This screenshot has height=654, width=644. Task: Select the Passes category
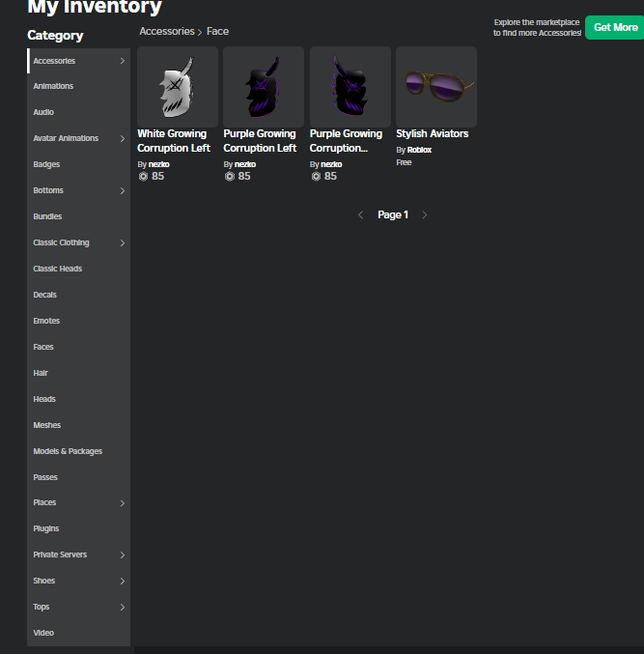[x=79, y=477]
